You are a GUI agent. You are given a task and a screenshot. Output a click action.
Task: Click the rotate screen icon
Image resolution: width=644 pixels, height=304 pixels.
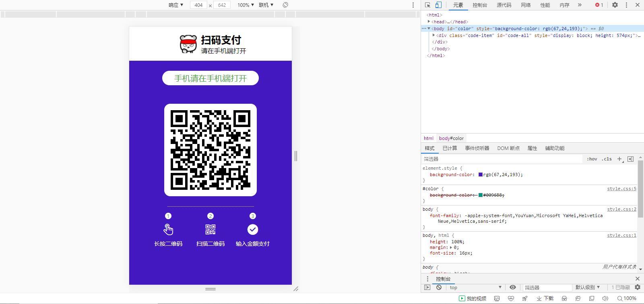(285, 5)
